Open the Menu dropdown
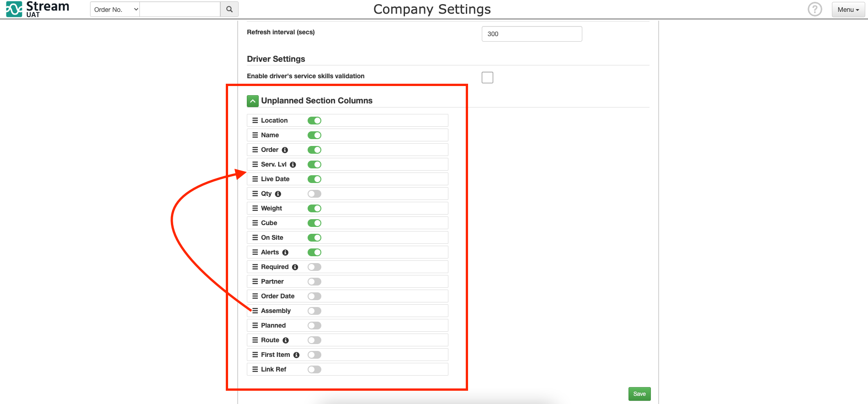Image resolution: width=868 pixels, height=404 pixels. [848, 9]
